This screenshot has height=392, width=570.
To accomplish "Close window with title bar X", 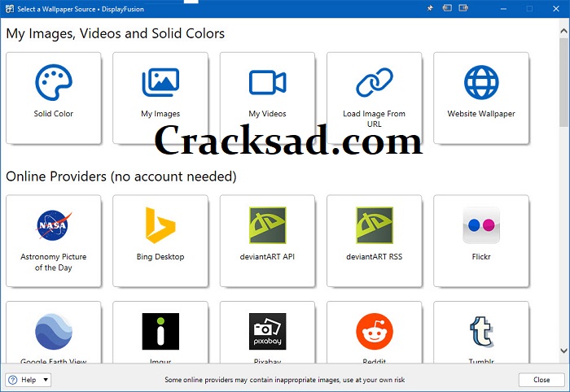I will (556, 9).
